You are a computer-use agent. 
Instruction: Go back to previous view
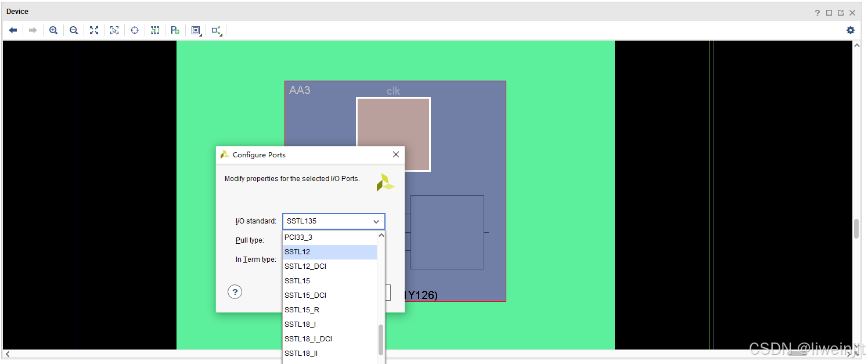(x=13, y=30)
